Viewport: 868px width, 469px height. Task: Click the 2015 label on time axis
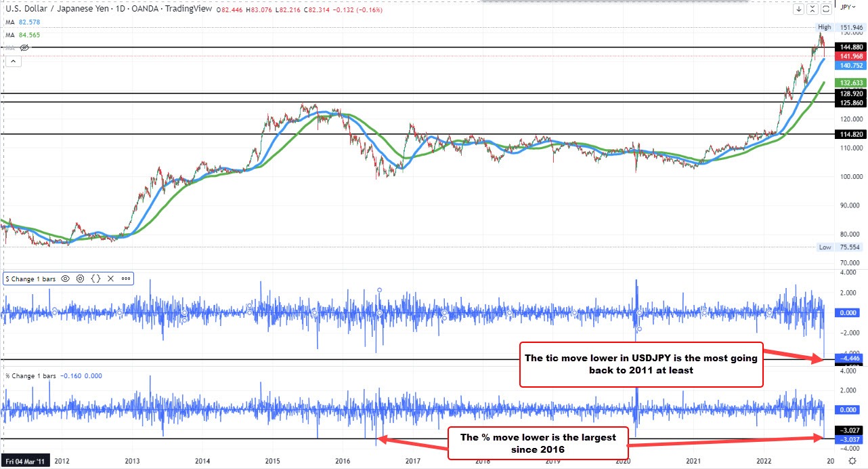tap(272, 462)
